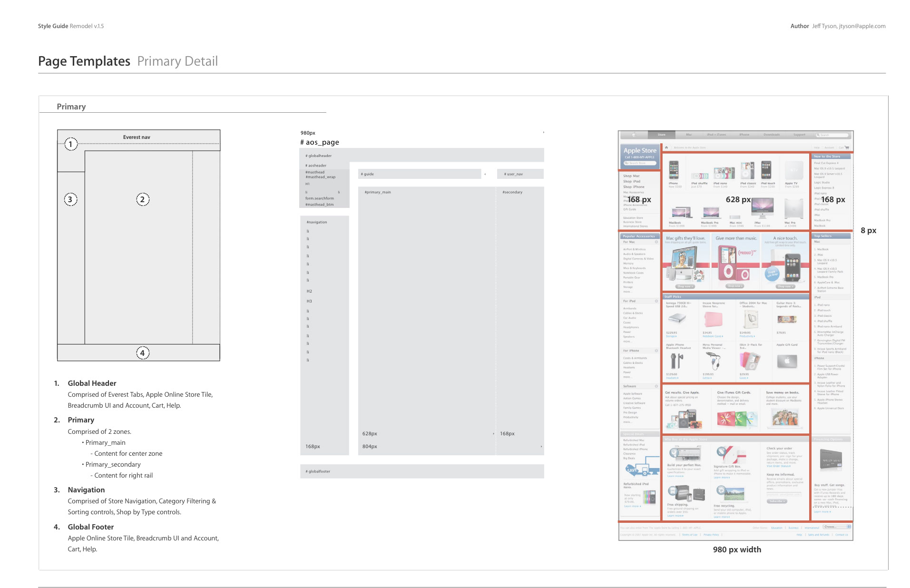910x588 pixels.
Task: Open the Privacy Policy footer link
Action: click(711, 535)
